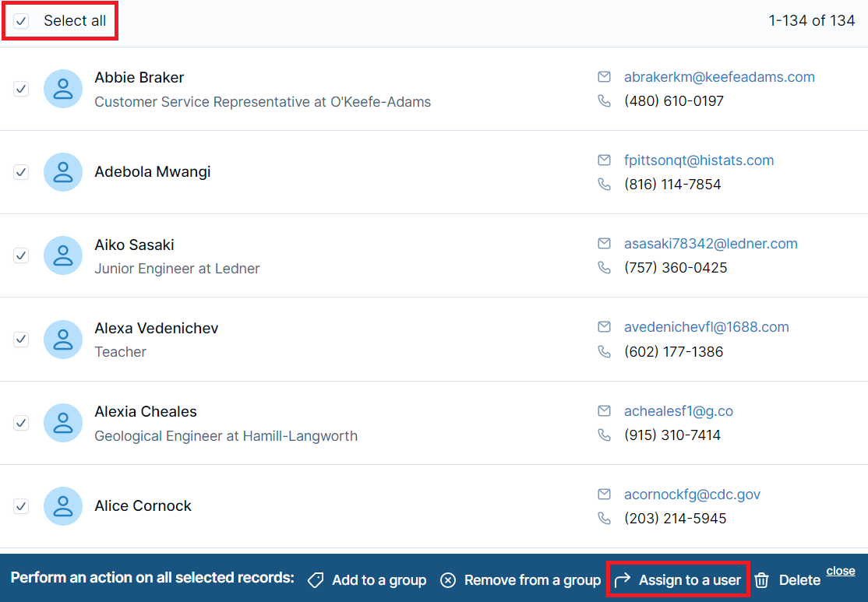Toggle the Select all checkbox
The height and width of the screenshot is (602, 868).
pyautogui.click(x=21, y=21)
